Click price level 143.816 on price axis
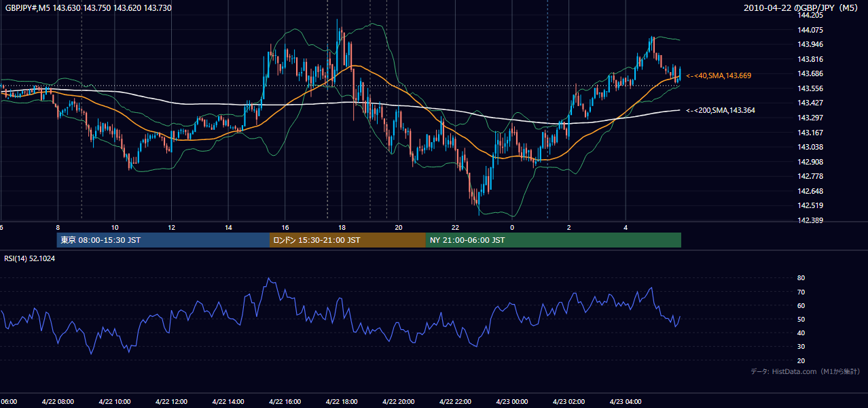 point(811,59)
